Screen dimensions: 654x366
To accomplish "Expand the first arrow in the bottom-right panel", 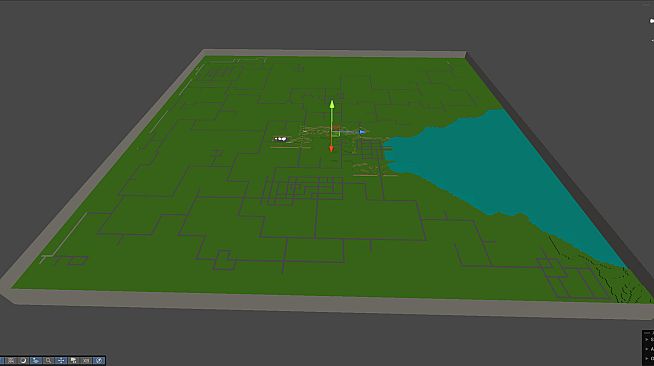I will pos(646,340).
